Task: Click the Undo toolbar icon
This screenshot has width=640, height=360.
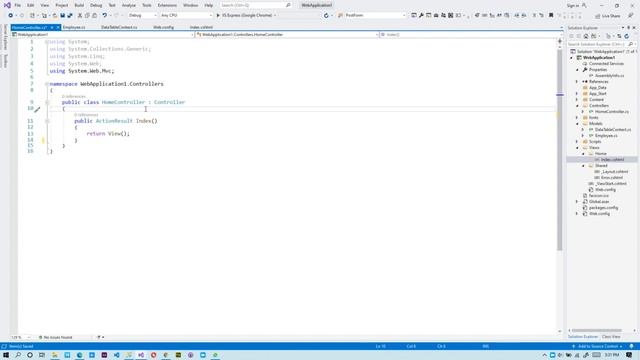Action: [104, 16]
